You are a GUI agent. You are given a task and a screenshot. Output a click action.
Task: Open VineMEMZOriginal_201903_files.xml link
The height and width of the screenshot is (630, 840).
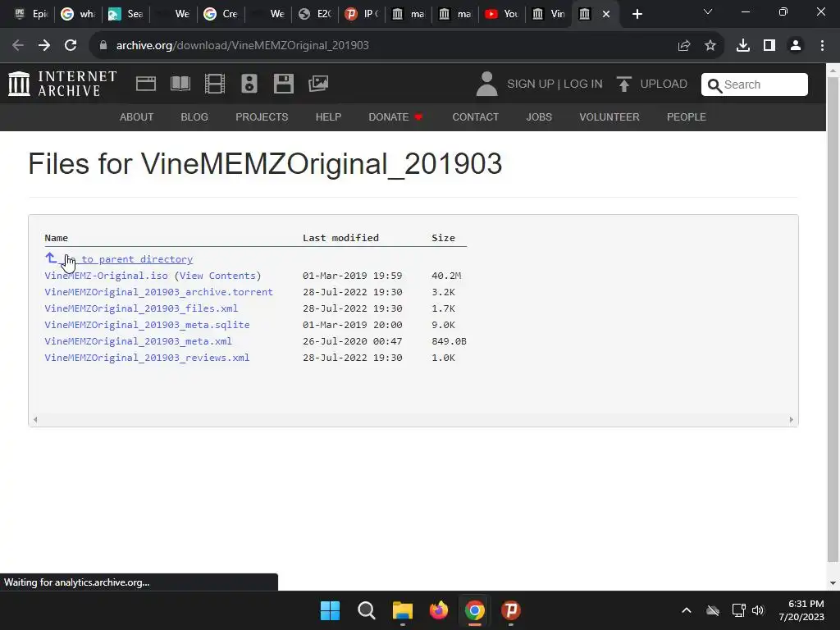click(x=141, y=308)
